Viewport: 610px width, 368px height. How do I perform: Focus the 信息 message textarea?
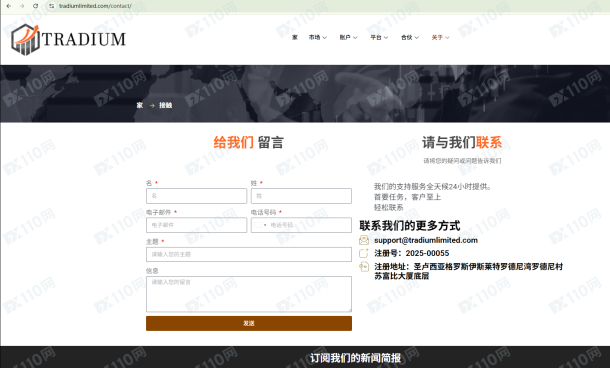click(249, 294)
